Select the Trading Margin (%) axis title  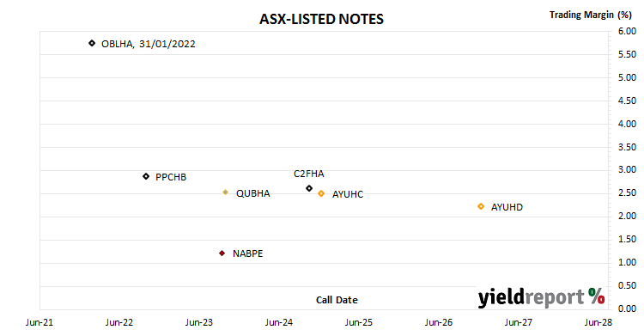click(x=590, y=15)
